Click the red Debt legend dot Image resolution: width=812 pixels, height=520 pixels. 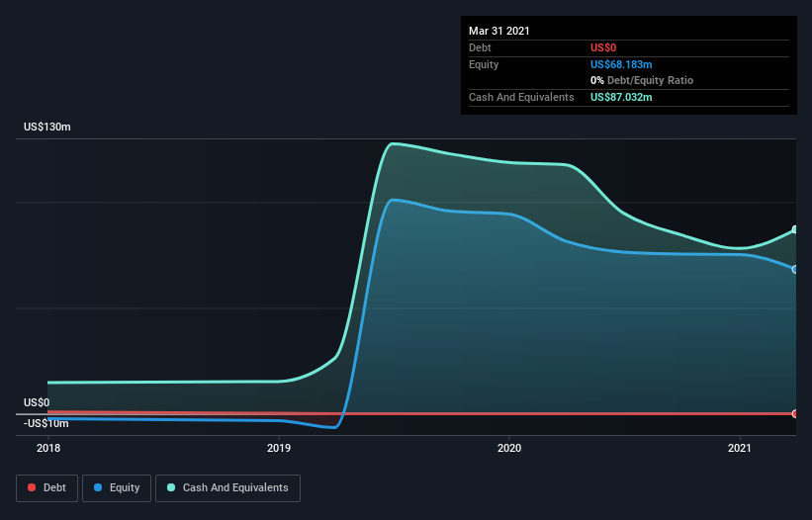coord(32,487)
